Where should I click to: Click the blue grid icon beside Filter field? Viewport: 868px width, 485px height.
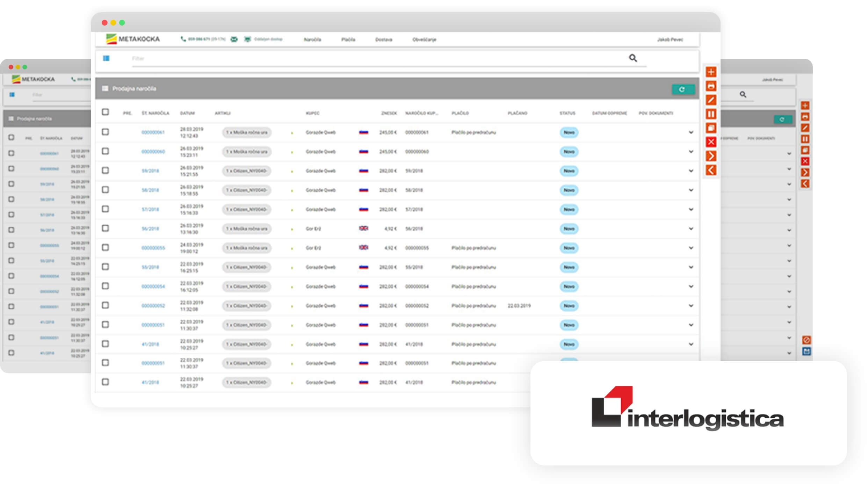click(x=106, y=58)
